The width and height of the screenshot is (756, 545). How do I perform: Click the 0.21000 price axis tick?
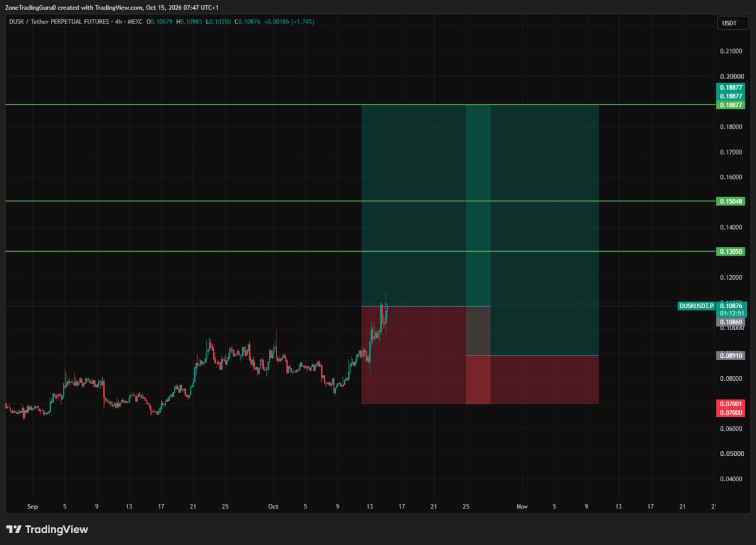(x=731, y=51)
